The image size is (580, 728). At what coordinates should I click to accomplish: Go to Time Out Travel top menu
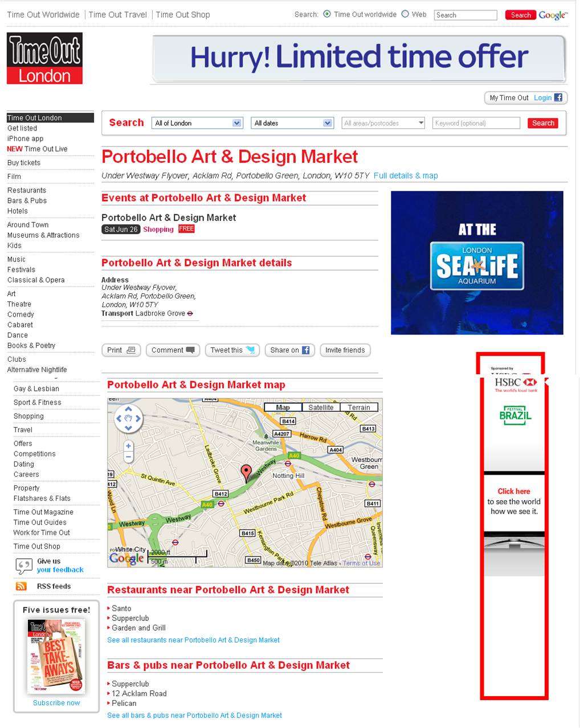click(x=118, y=15)
